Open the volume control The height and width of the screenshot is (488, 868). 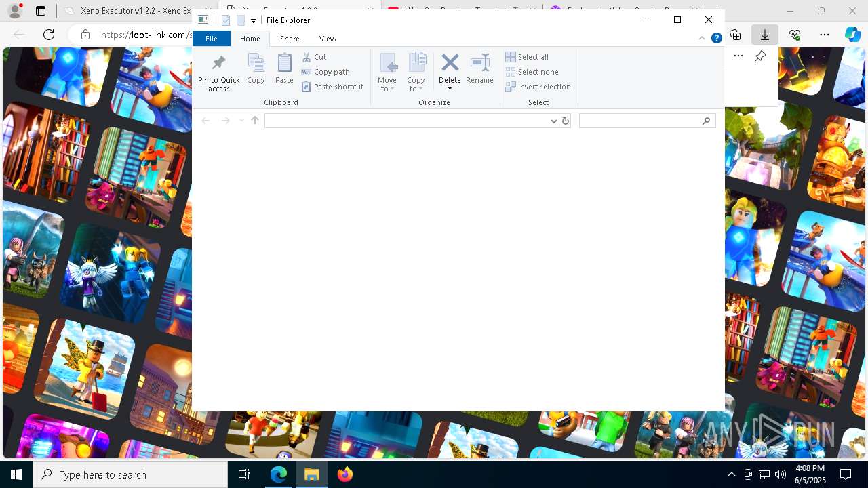780,474
